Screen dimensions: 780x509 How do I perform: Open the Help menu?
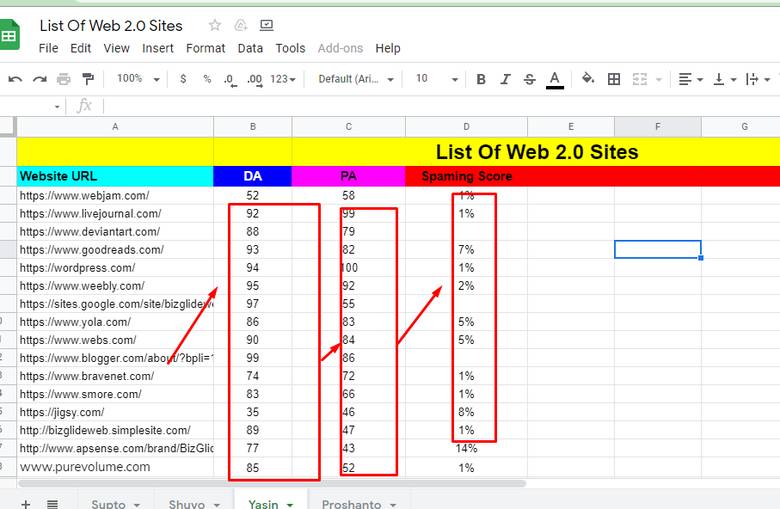pos(388,48)
